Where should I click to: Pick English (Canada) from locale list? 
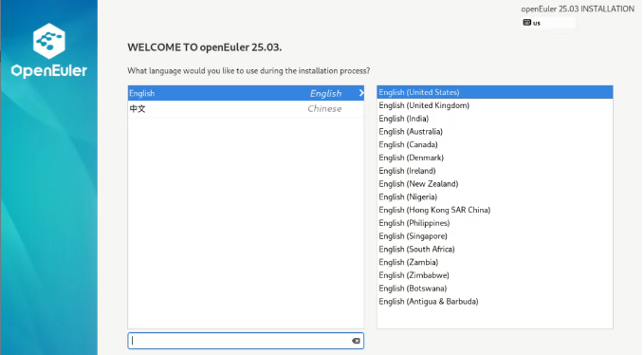click(x=494, y=144)
